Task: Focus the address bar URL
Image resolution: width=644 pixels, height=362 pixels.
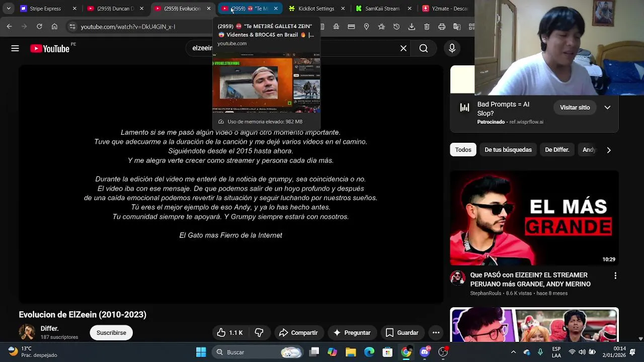Action: [x=128, y=27]
